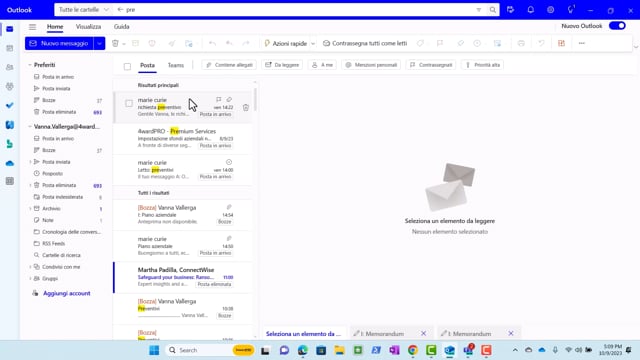Click the Archive icon in the ribbon
Viewport: 640px width, 360px height.
(x=135, y=43)
